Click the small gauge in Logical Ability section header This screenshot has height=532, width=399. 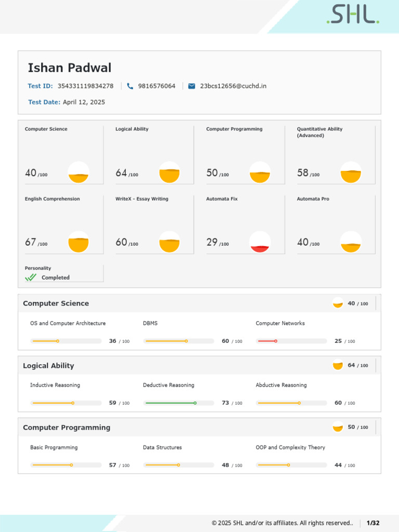pyautogui.click(x=338, y=365)
